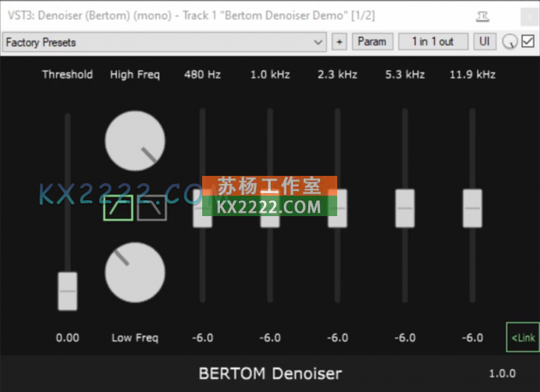Click the 5.3 kHz band slider handle
The width and height of the screenshot is (540, 392).
coord(405,208)
